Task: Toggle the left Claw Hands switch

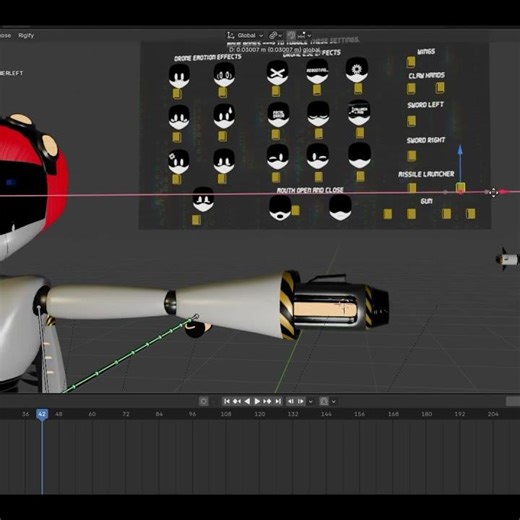Action: pos(411,88)
